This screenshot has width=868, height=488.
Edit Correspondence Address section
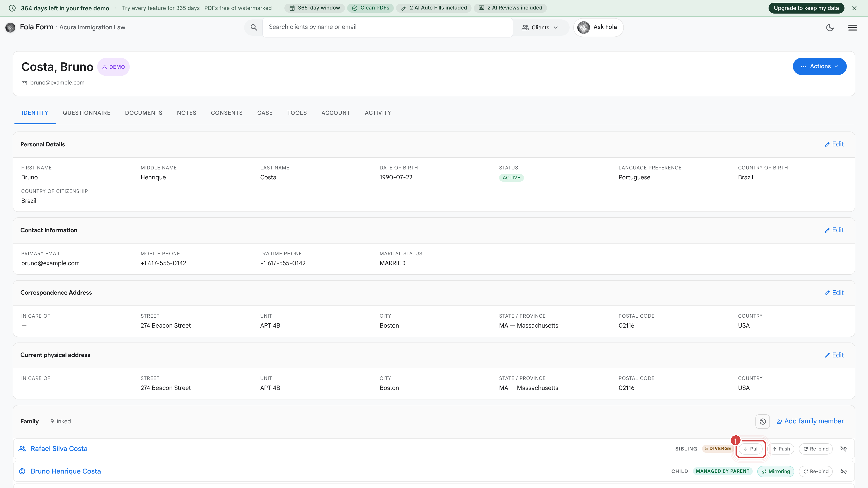pos(834,293)
